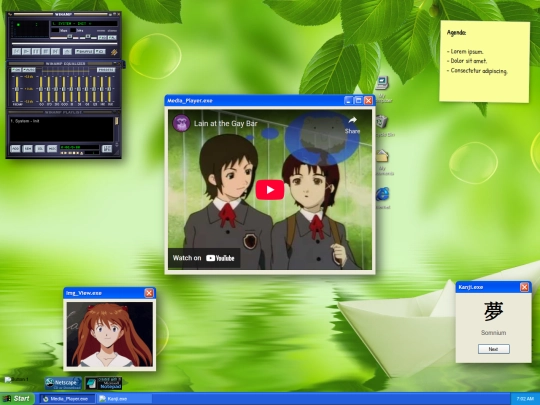Open the Start menu
This screenshot has width=540, height=405.
point(17,399)
